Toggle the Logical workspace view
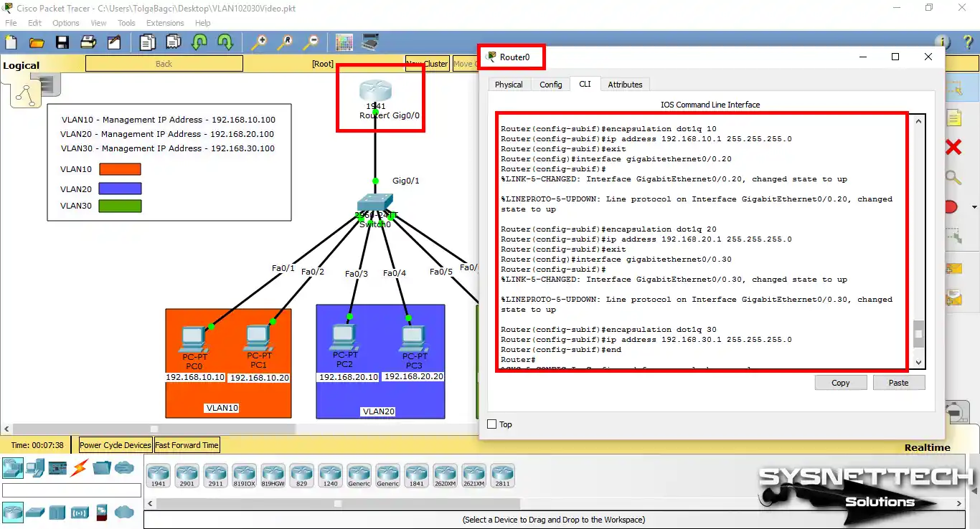 (22, 65)
